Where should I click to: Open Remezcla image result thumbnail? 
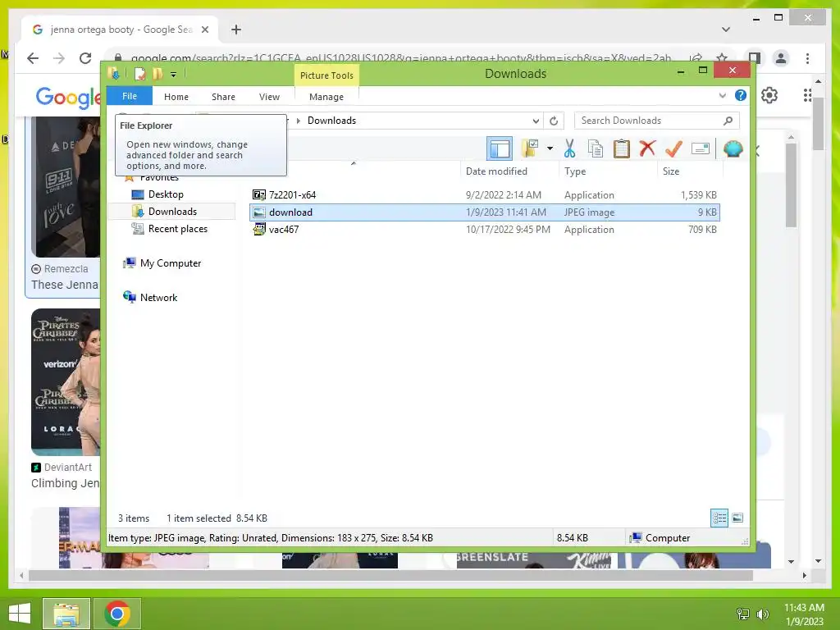[66, 187]
